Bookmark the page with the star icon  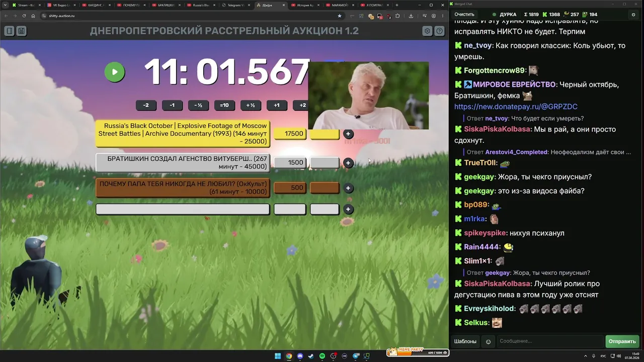[x=340, y=16]
